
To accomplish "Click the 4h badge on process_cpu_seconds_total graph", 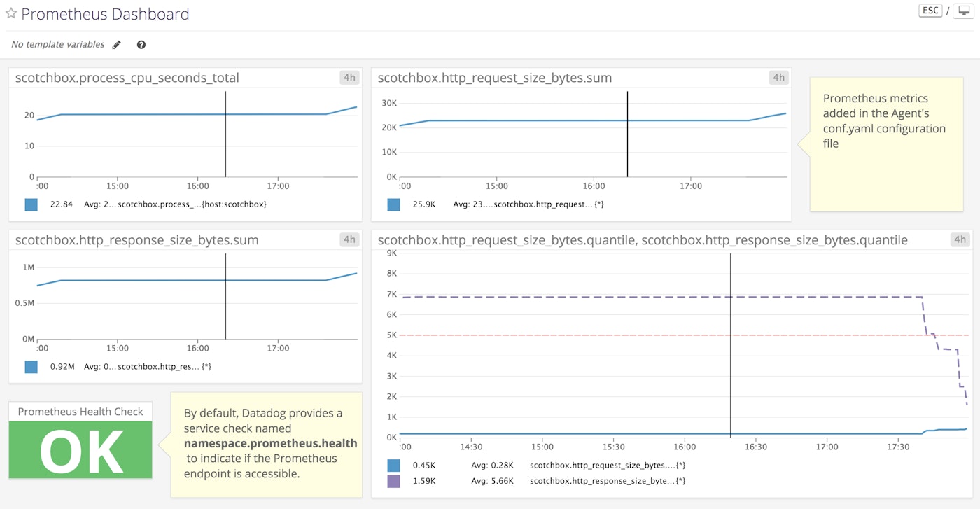I will [349, 77].
